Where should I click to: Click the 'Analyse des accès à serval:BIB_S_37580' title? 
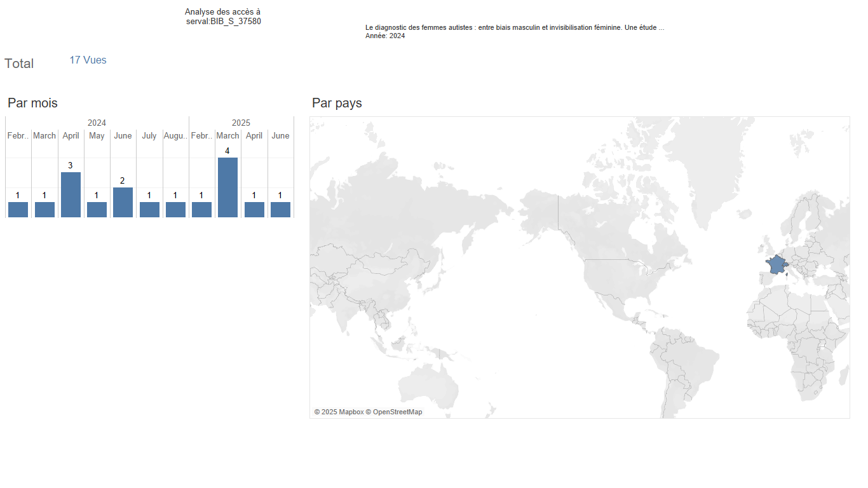[223, 17]
